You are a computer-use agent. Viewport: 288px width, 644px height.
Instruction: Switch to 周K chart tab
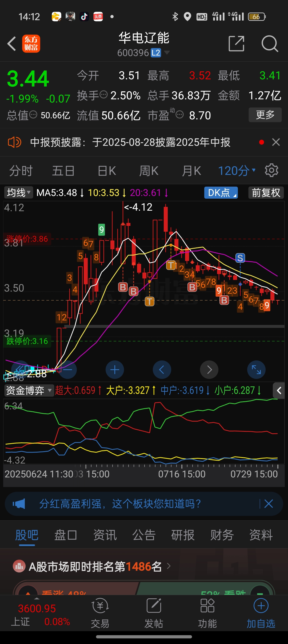pos(149,171)
